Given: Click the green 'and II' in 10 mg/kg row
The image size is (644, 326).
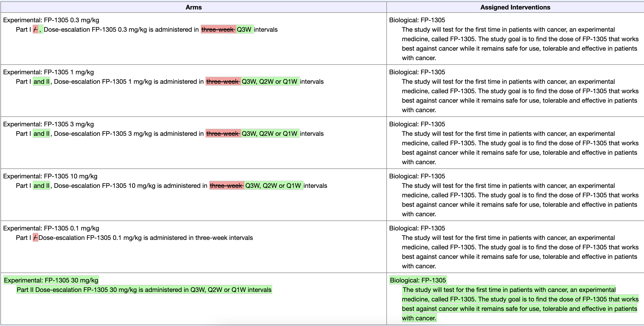Looking at the screenshot, I should [41, 186].
